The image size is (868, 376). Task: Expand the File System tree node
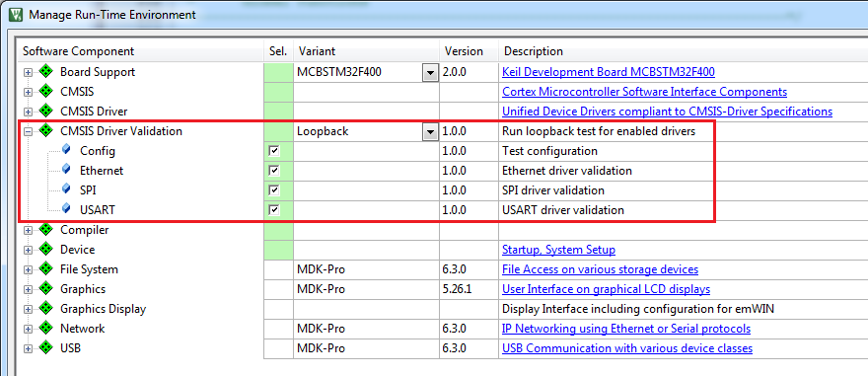29,269
